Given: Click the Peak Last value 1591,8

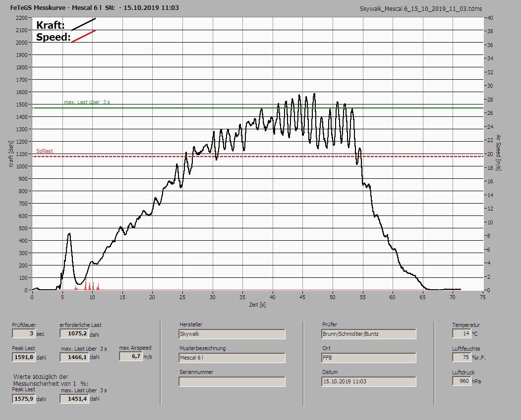Looking at the screenshot, I should (24, 357).
